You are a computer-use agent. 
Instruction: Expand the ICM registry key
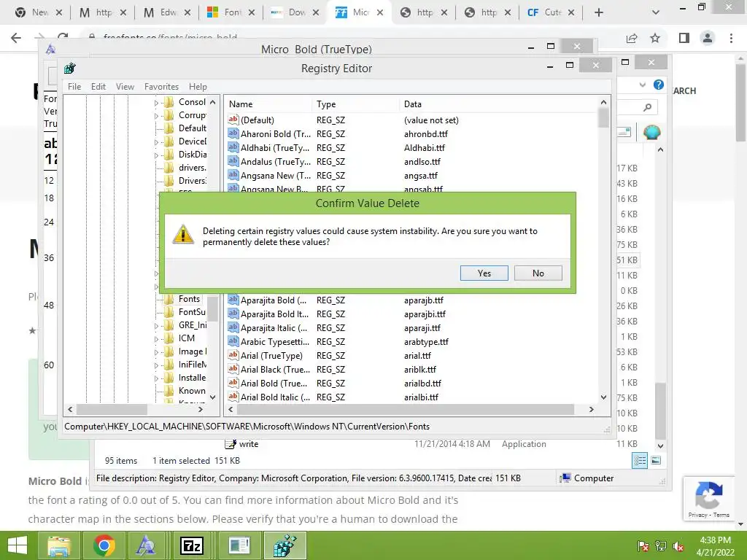(156, 339)
